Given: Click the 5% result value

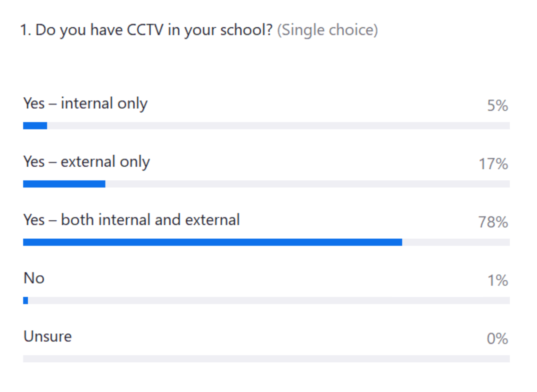Looking at the screenshot, I should click(497, 105).
